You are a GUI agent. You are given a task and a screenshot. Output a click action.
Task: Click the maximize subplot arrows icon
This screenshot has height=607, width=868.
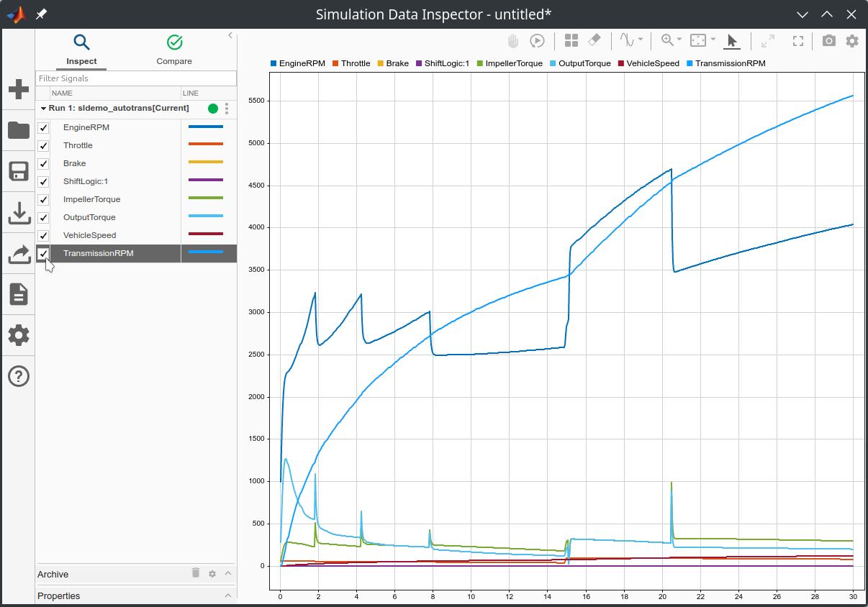click(768, 41)
